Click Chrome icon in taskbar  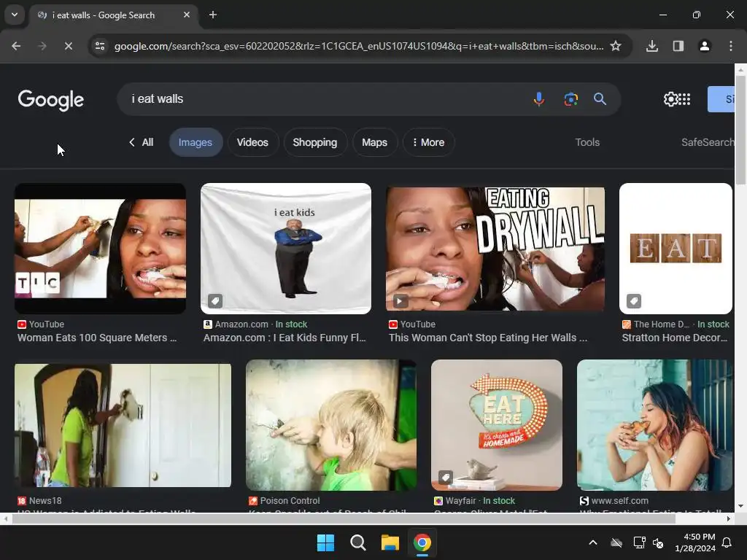[x=422, y=542]
